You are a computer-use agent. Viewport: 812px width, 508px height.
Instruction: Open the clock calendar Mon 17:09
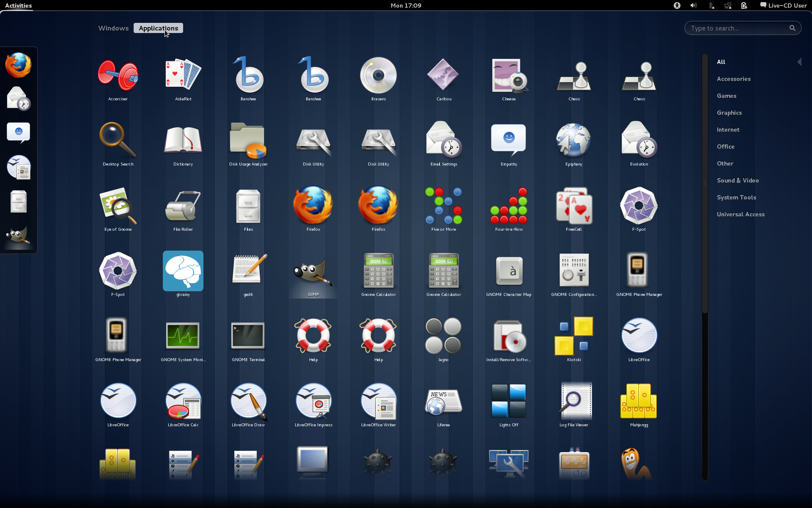pos(406,6)
